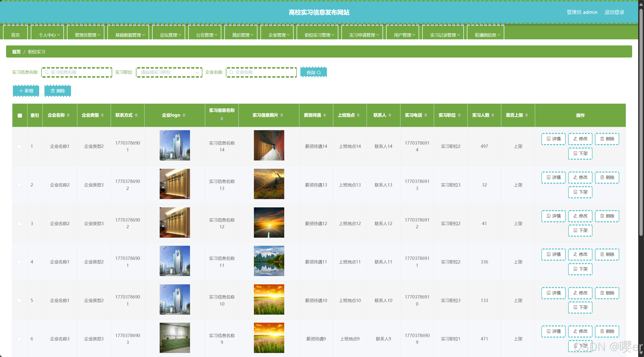This screenshot has width=644, height=357.
Task: Open the 请选择实习职位 dropdown
Action: click(169, 72)
